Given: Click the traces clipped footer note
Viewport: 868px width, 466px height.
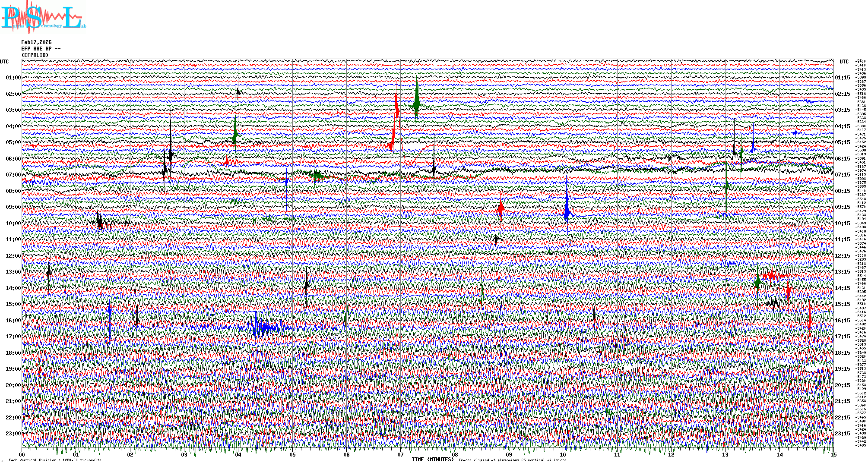Looking at the screenshot, I should 512,460.
